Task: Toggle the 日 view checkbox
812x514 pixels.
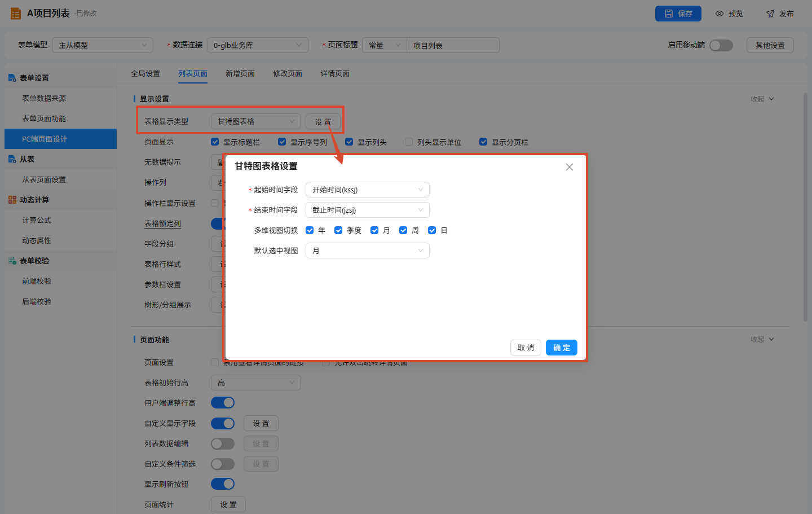Action: (432, 230)
